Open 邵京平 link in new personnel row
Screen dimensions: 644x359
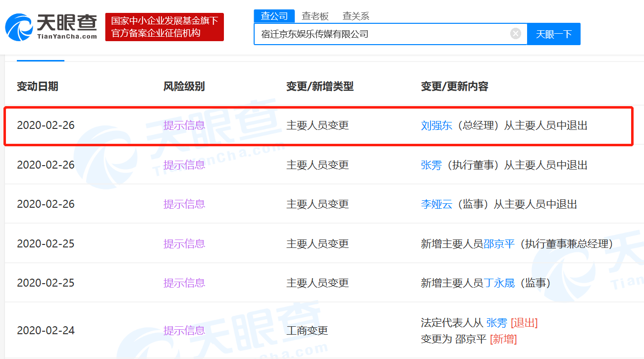click(x=499, y=244)
